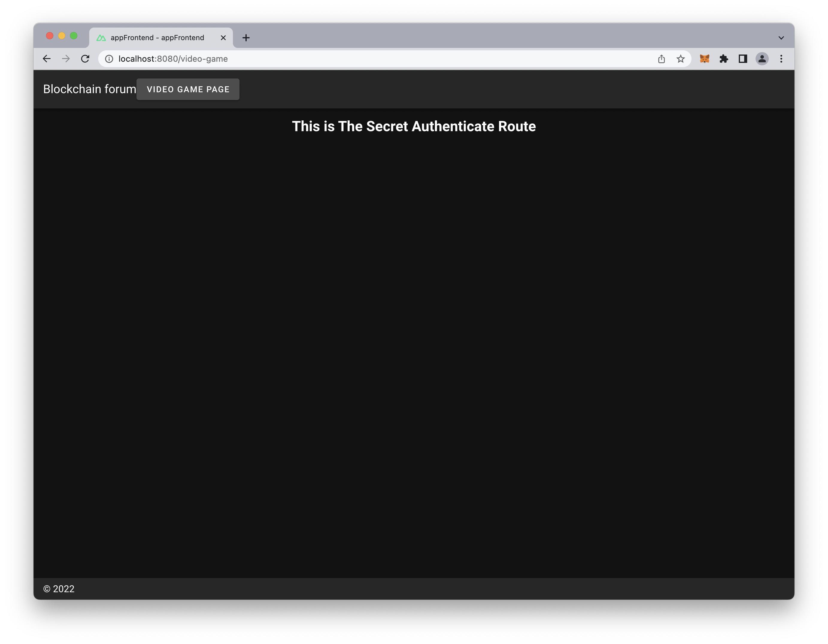The image size is (828, 644).
Task: Click the Secret Authenticate Route heading
Action: pyautogui.click(x=414, y=126)
